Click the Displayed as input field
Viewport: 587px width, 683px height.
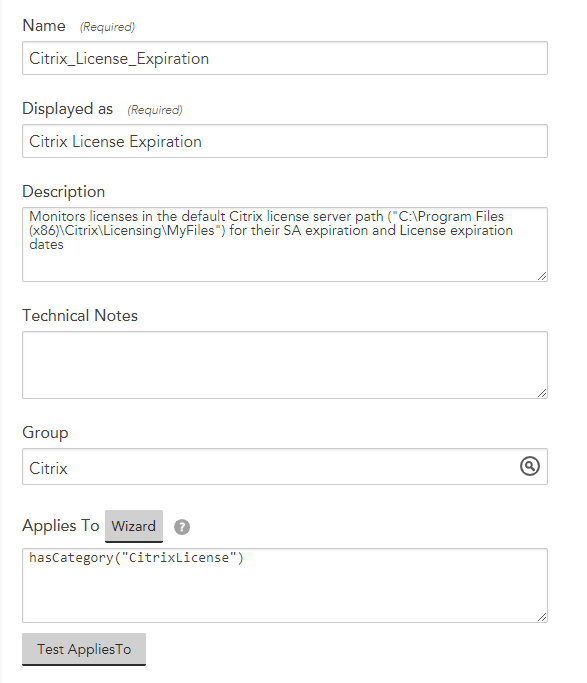coord(285,141)
